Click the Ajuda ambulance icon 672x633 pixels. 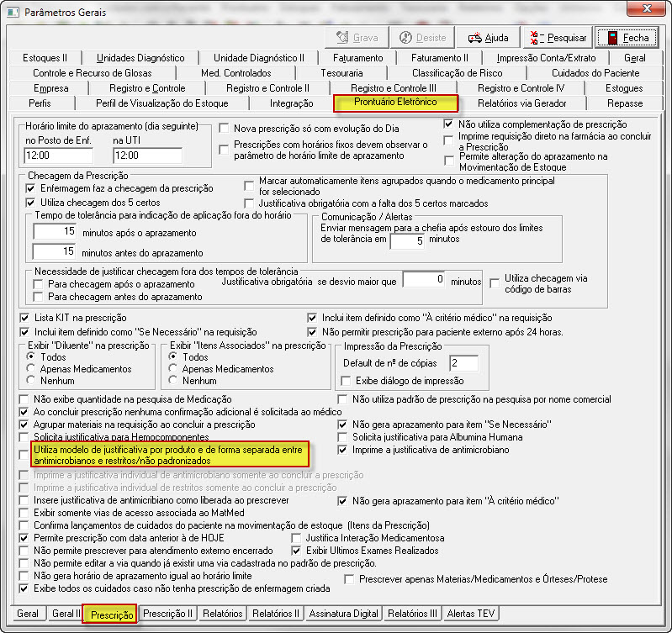474,38
